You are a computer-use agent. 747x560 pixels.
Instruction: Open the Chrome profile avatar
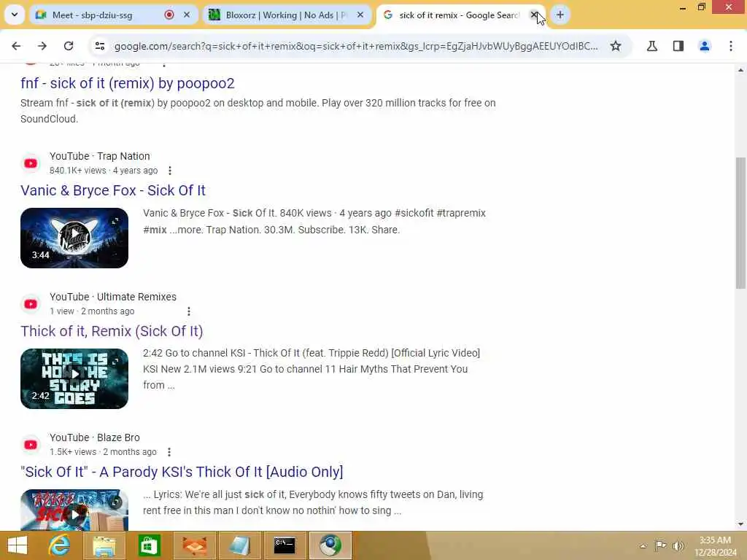pos(705,46)
